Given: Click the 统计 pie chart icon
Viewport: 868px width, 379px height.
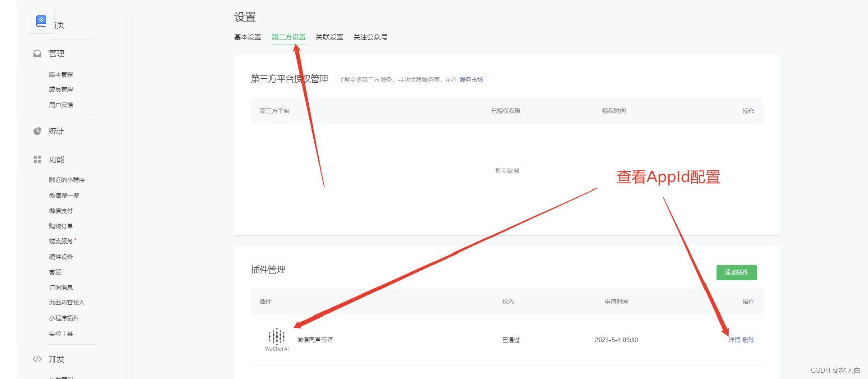Looking at the screenshot, I should pyautogui.click(x=37, y=131).
